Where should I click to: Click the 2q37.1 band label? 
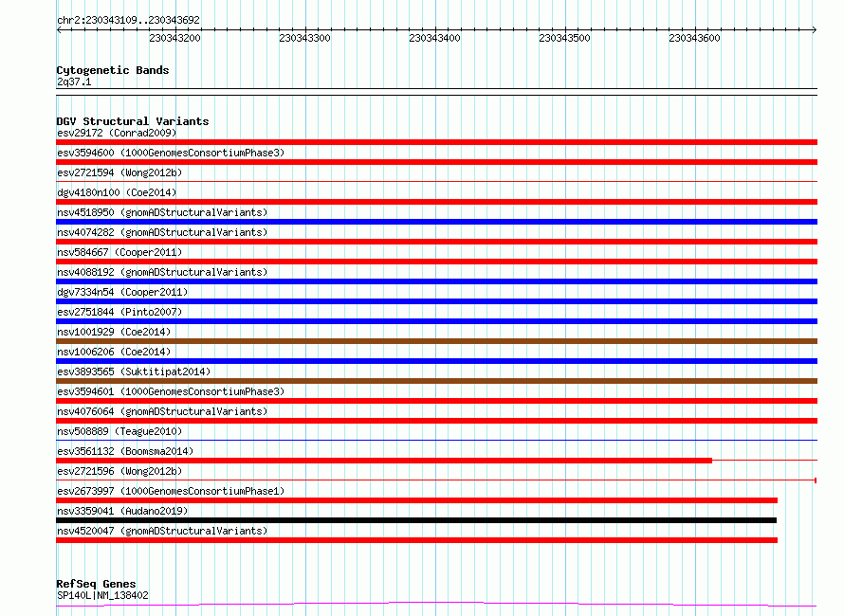coord(74,82)
